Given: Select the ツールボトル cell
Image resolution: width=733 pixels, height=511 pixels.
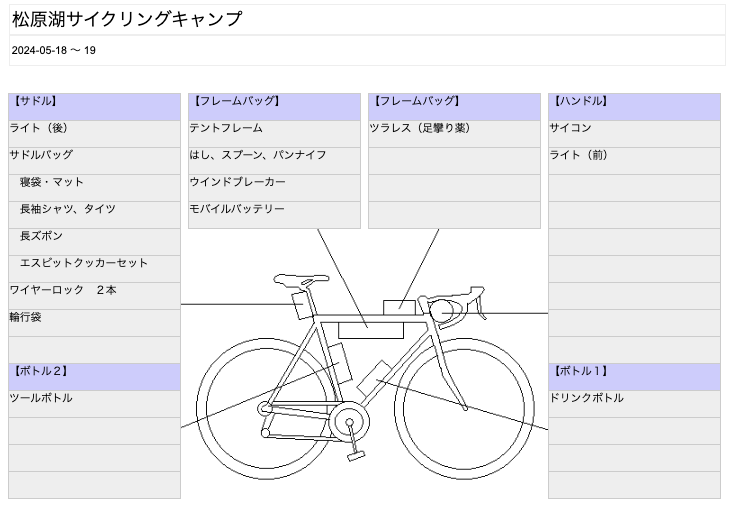Looking at the screenshot, I should click(x=94, y=398).
